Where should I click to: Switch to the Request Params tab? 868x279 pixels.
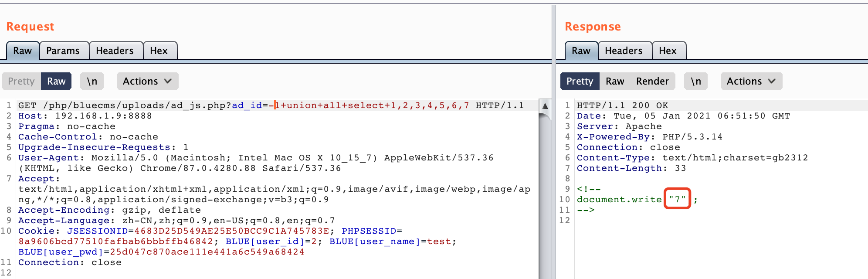click(x=63, y=51)
